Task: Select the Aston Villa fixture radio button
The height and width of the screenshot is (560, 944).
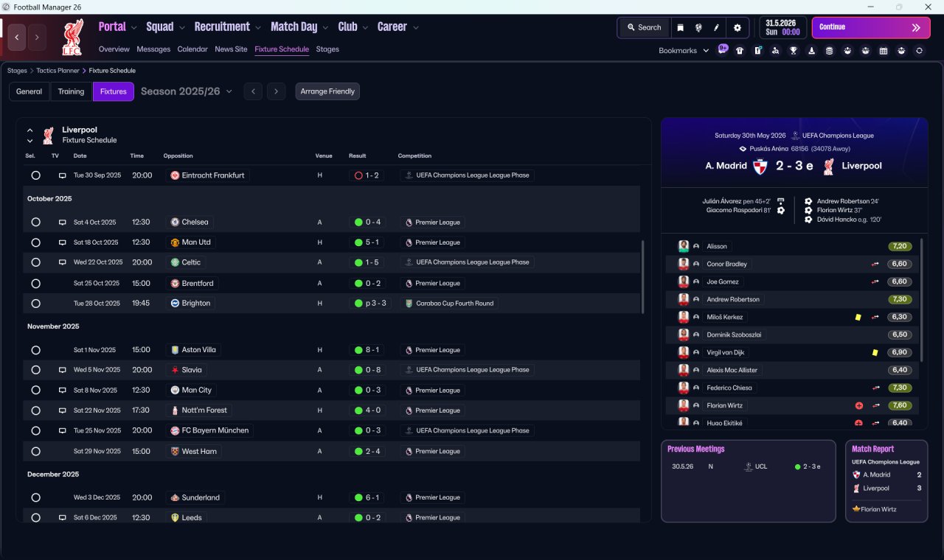Action: 35,350
